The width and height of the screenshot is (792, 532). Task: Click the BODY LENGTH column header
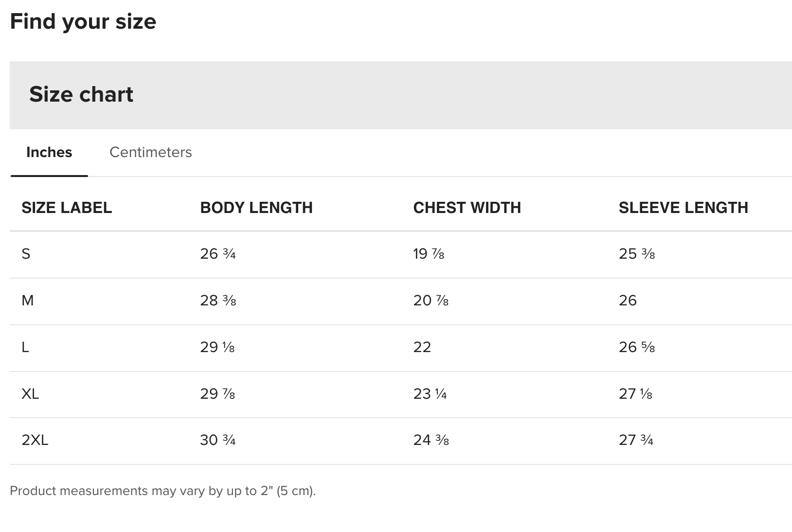(256, 208)
